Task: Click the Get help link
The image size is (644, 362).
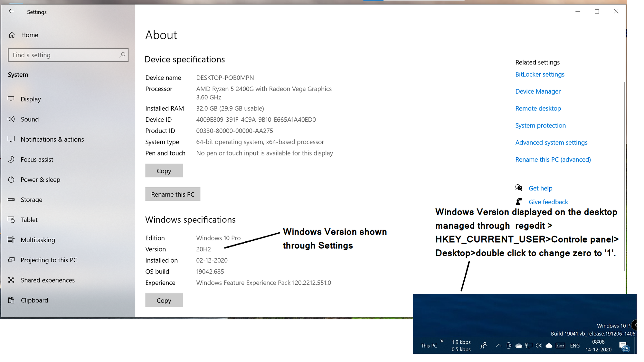Action: coord(540,188)
